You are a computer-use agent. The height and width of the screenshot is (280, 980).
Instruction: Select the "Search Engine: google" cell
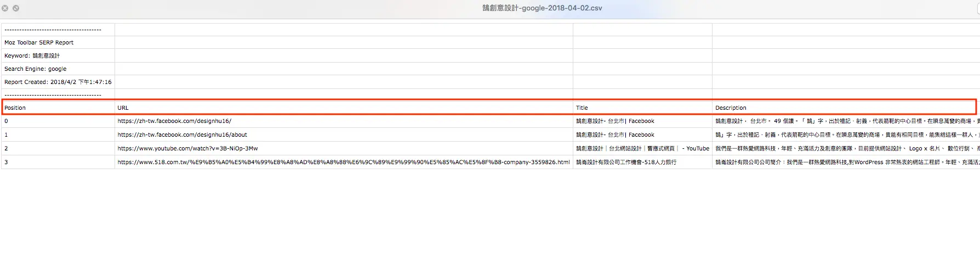[x=58, y=69]
